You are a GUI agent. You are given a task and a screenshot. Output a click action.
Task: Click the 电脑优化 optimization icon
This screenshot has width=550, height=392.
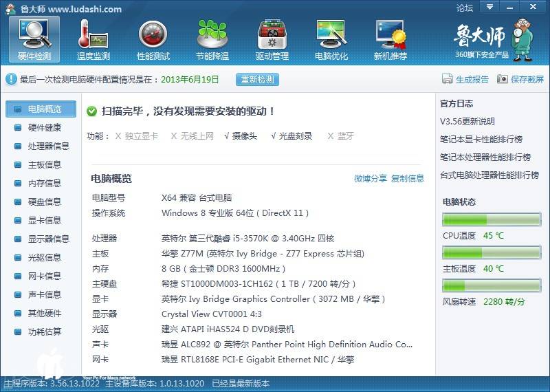331,34
